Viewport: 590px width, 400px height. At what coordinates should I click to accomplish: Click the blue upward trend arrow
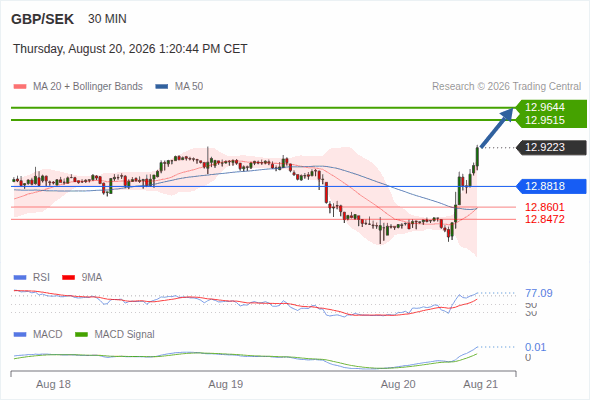pos(497,128)
